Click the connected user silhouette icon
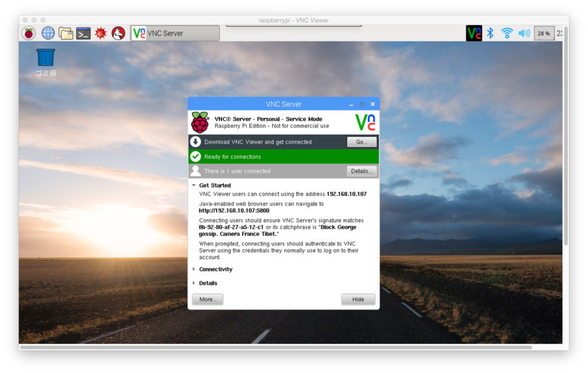Screen dimensions: 588x373 (195, 171)
